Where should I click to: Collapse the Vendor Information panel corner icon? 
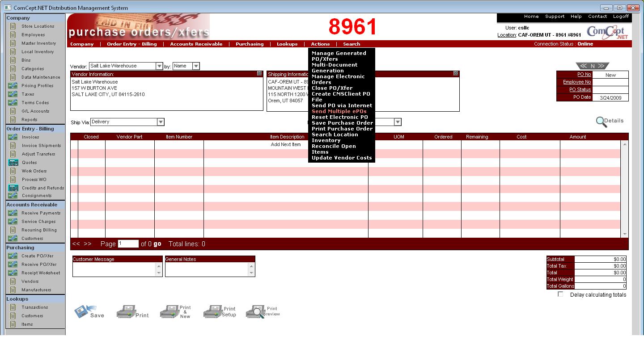[259, 74]
